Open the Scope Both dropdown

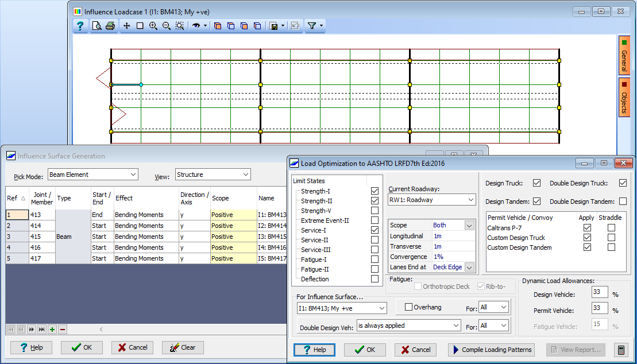point(469,225)
